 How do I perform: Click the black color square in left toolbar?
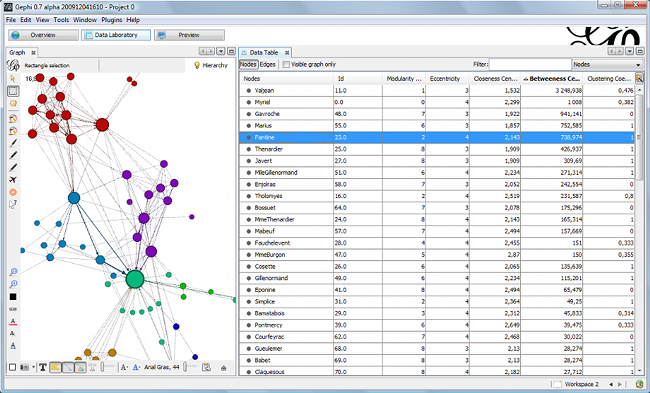(x=13, y=297)
